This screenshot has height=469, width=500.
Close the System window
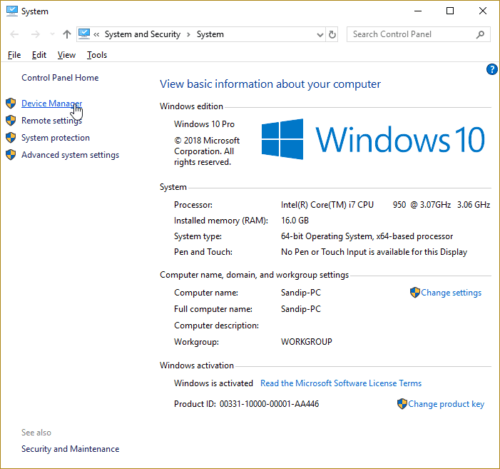[482, 11]
